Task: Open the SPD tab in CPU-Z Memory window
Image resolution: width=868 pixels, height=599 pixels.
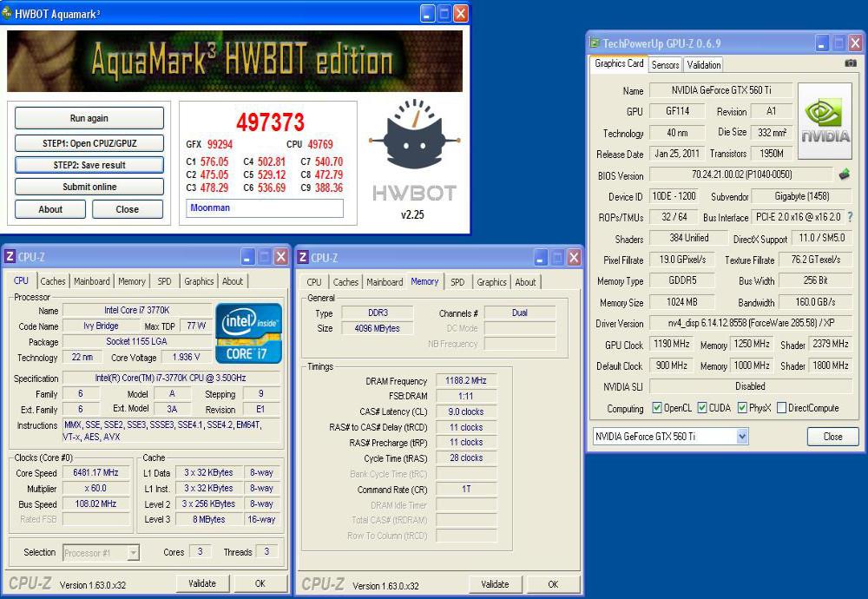Action: (x=457, y=282)
